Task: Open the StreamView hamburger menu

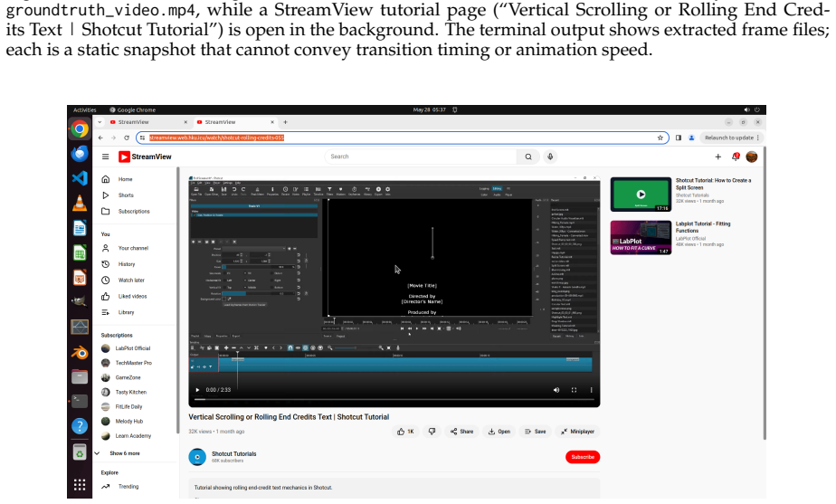Action: click(x=106, y=157)
